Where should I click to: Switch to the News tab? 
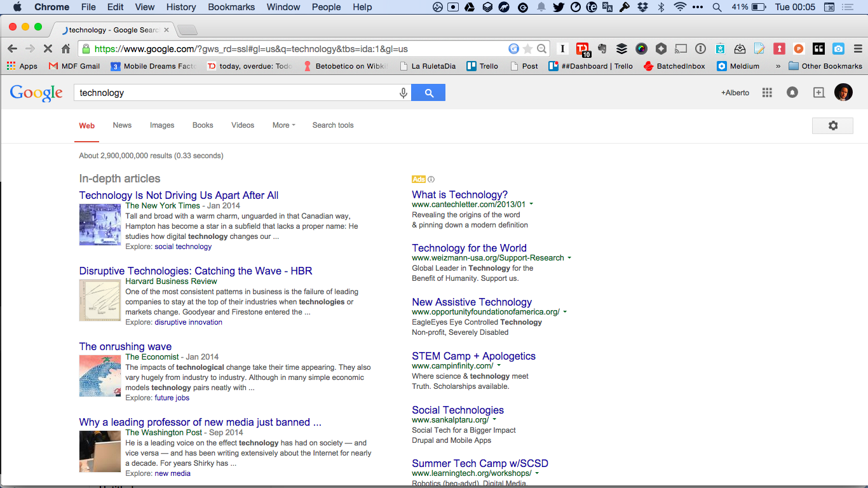coord(122,125)
